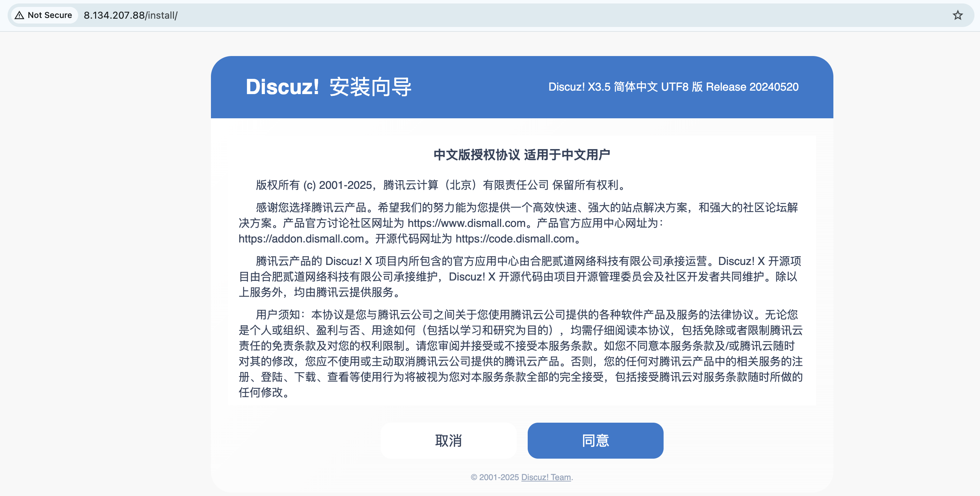
Task: Click the 感谢您选择腾讯云产品 sentence
Action: pyautogui.click(x=311, y=208)
